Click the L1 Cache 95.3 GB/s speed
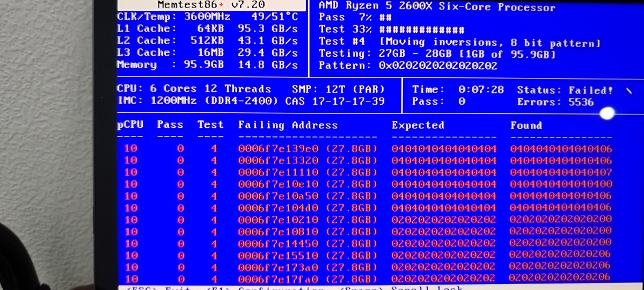This screenshot has width=644, height=290. [x=267, y=28]
